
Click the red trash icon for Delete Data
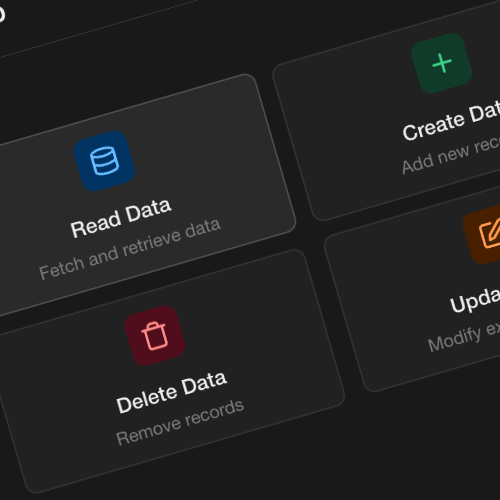tap(154, 336)
